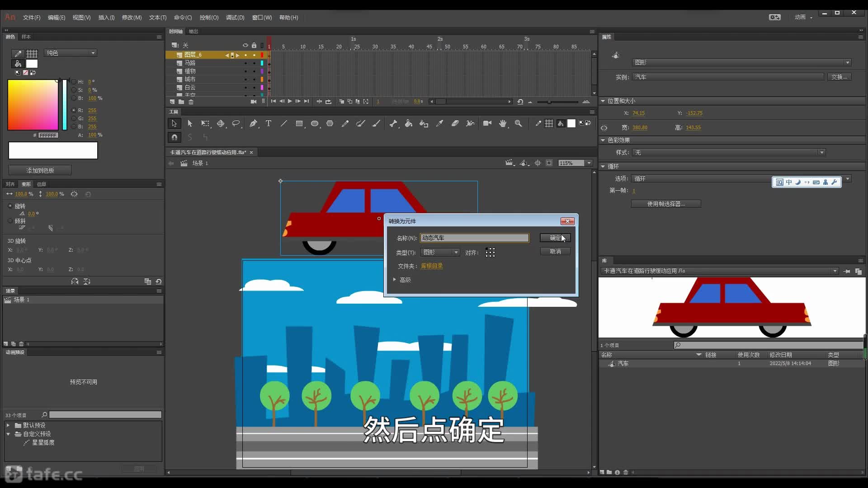
Task: Select the 旋转 radio button
Action: 10,206
